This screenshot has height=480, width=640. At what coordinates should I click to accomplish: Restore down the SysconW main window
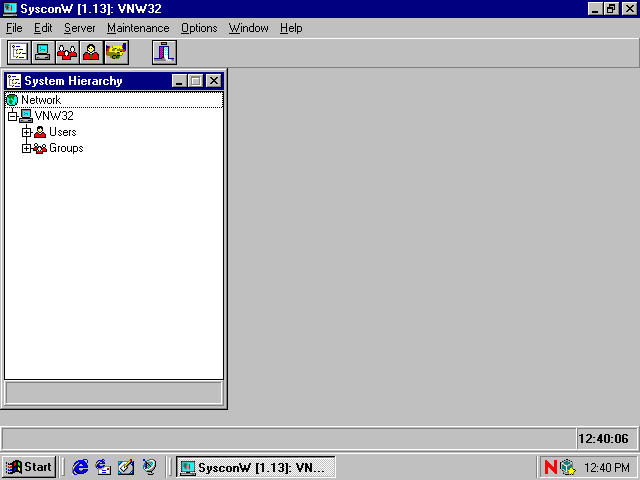[x=611, y=9]
